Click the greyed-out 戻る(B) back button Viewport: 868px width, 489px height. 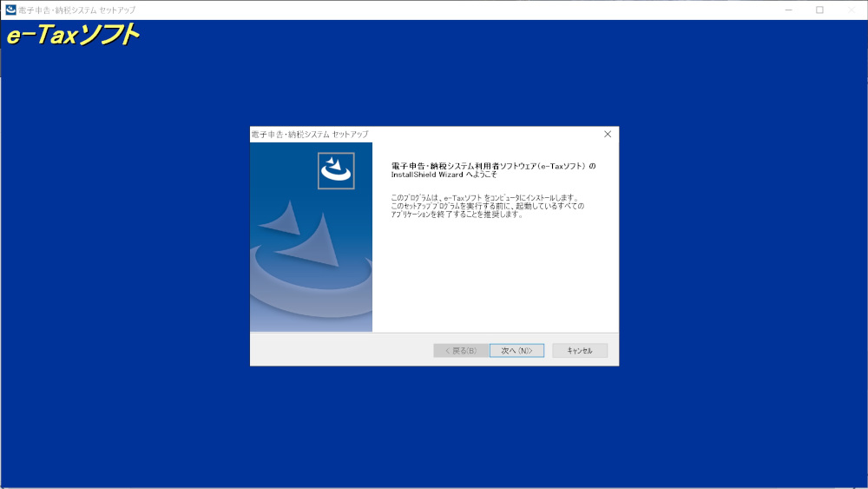click(x=461, y=351)
